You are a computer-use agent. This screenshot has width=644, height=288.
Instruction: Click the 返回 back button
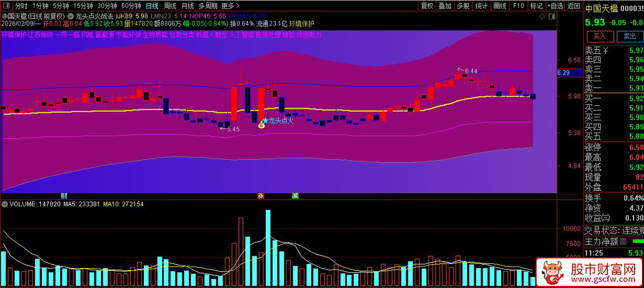pyautogui.click(x=574, y=6)
